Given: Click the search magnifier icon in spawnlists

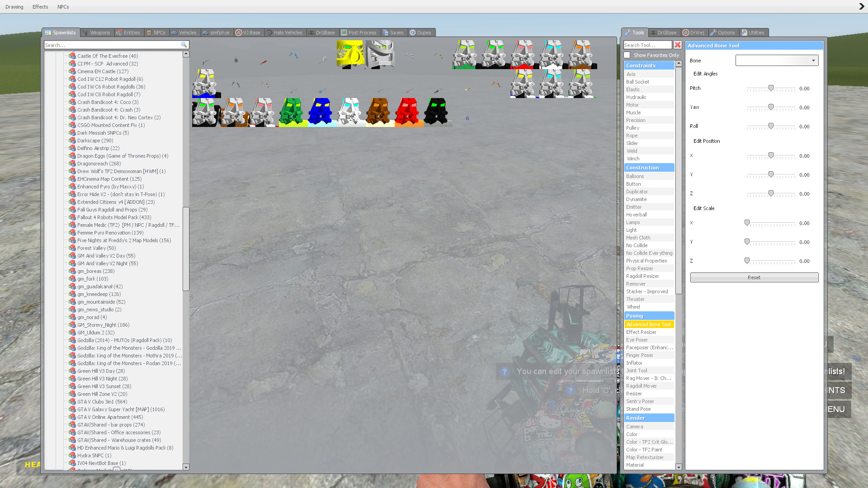Looking at the screenshot, I should pyautogui.click(x=184, y=45).
